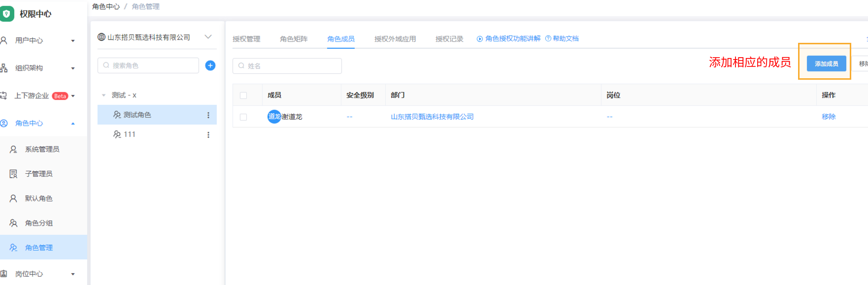The width and height of the screenshot is (868, 285).
Task: Click the play icon of 角色授权功能讲解
Action: [x=480, y=39]
